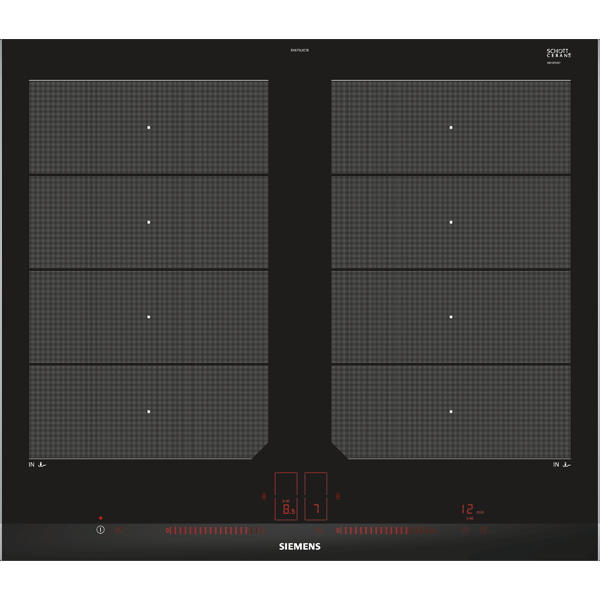The width and height of the screenshot is (600, 600).
Task: Tap the Schott Ceran logo in the corner
Action: (558, 55)
